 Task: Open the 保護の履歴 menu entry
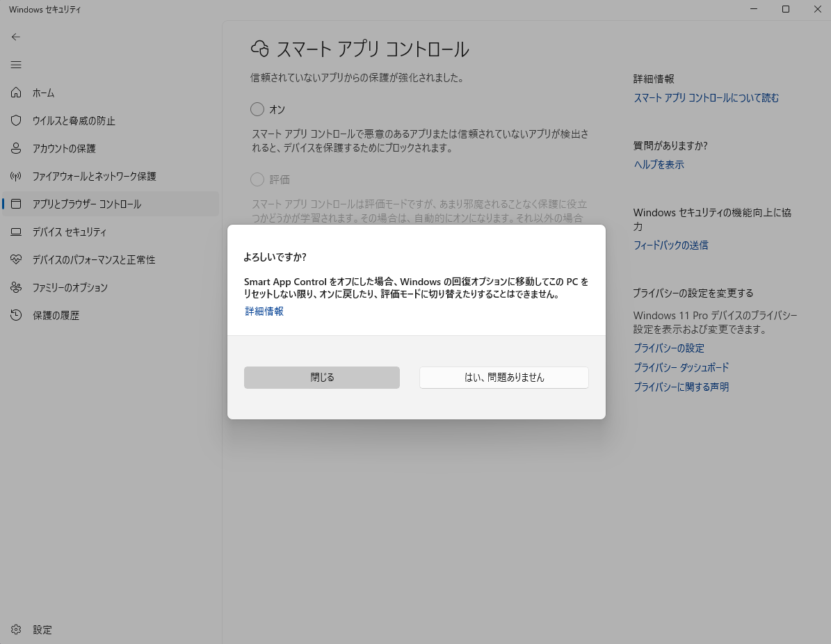(x=56, y=315)
